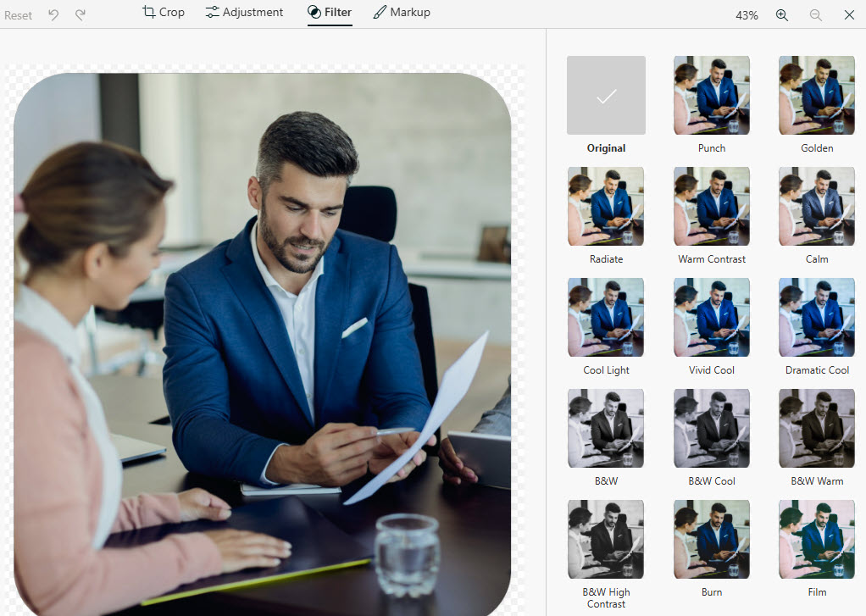The width and height of the screenshot is (866, 616).
Task: Apply the Punch filter
Action: (x=712, y=95)
